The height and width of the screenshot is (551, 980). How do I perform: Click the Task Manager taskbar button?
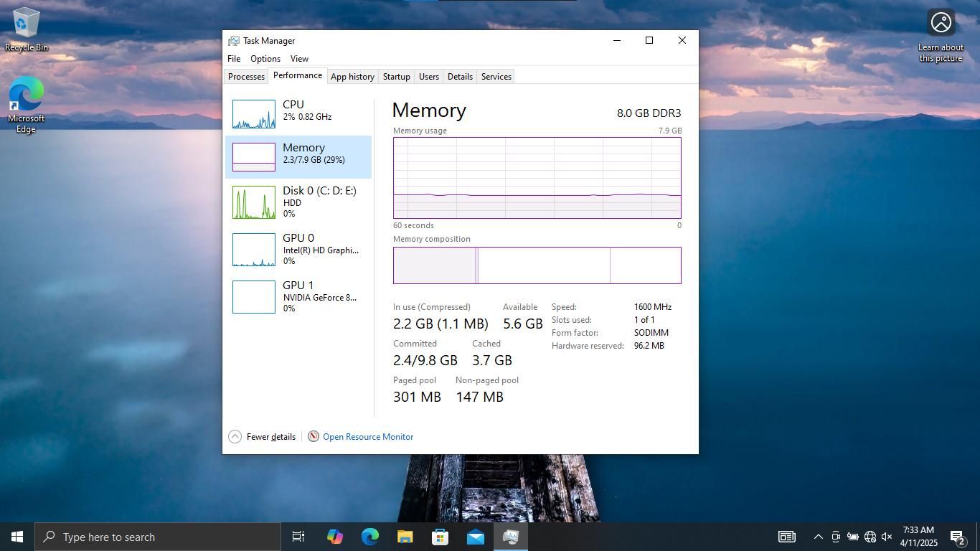510,537
